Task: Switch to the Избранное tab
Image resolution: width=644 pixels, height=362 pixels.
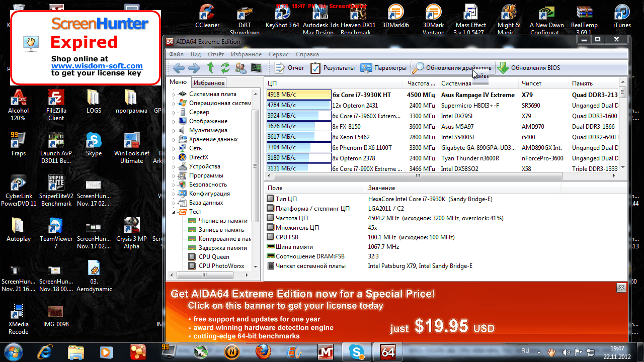Action: click(209, 83)
